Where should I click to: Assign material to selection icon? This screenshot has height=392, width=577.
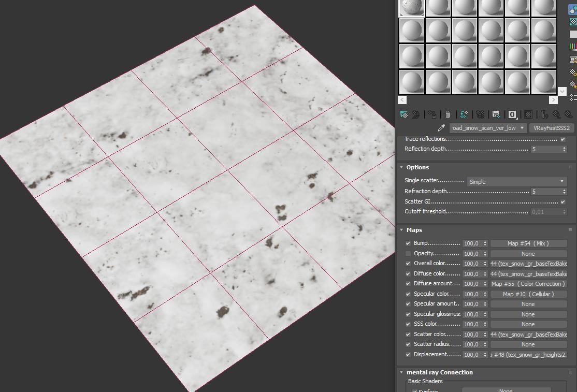click(x=432, y=115)
